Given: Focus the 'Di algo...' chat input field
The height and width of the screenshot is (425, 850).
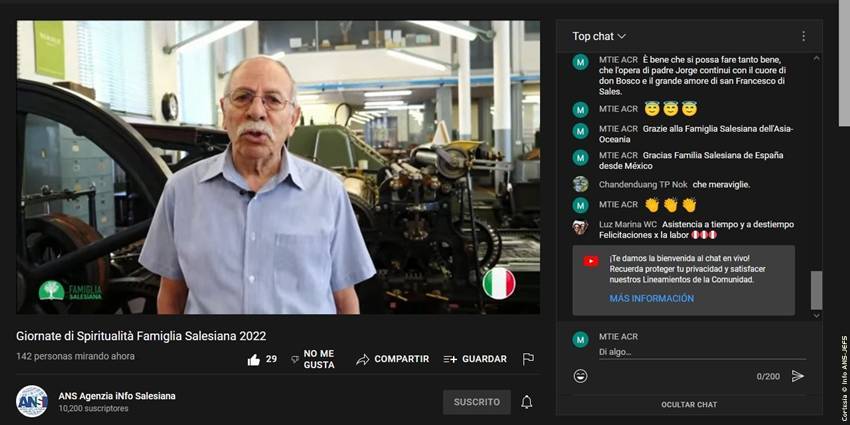Looking at the screenshot, I should pyautogui.click(x=702, y=352).
